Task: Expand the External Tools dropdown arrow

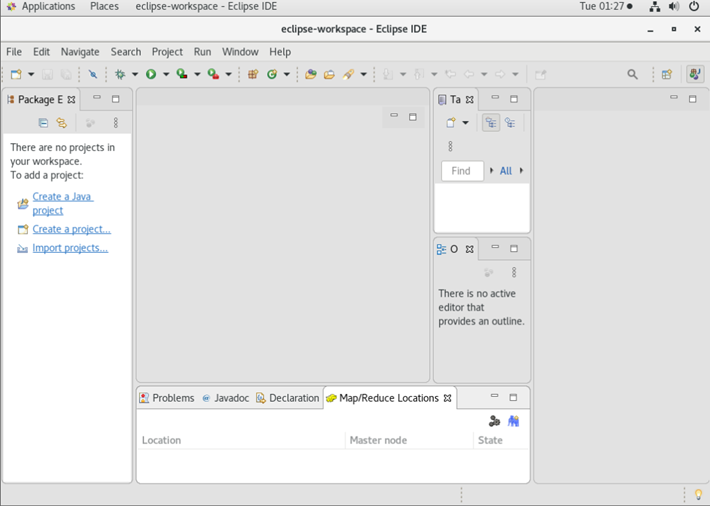Action: pyautogui.click(x=229, y=74)
